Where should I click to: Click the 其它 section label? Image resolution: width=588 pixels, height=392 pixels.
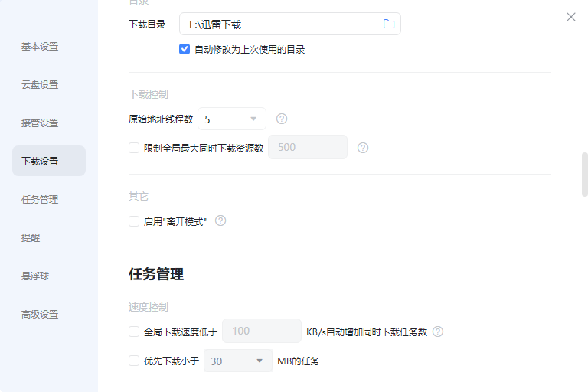click(139, 197)
